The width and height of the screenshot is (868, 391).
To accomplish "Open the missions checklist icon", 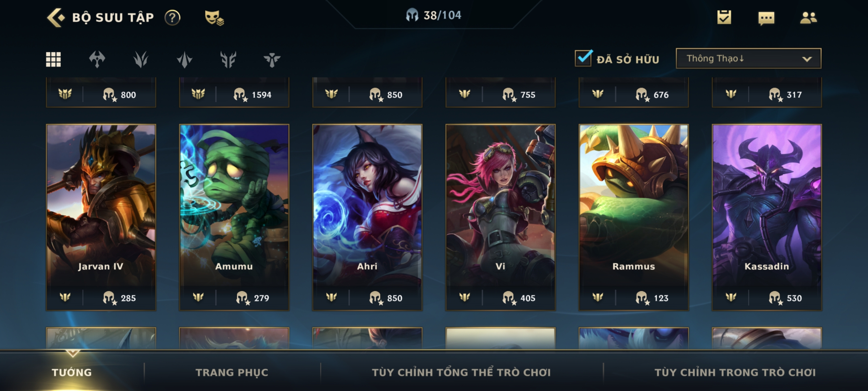I will click(x=724, y=17).
